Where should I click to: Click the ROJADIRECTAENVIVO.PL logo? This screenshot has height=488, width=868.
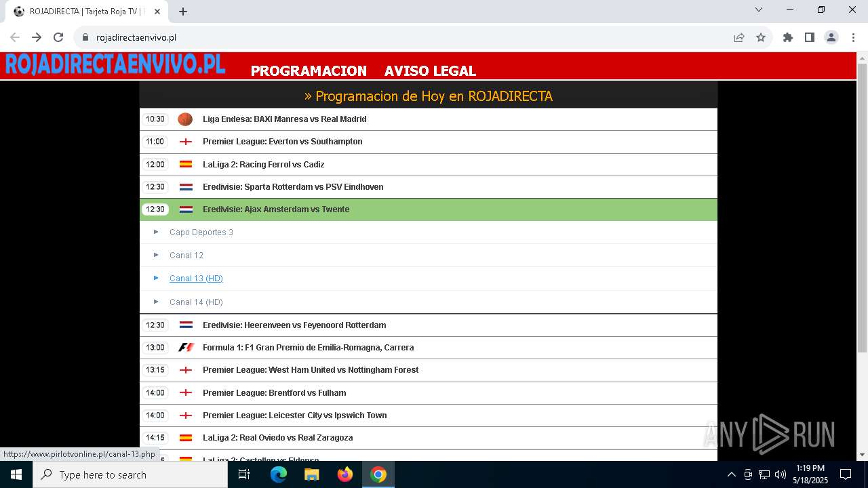pos(115,64)
